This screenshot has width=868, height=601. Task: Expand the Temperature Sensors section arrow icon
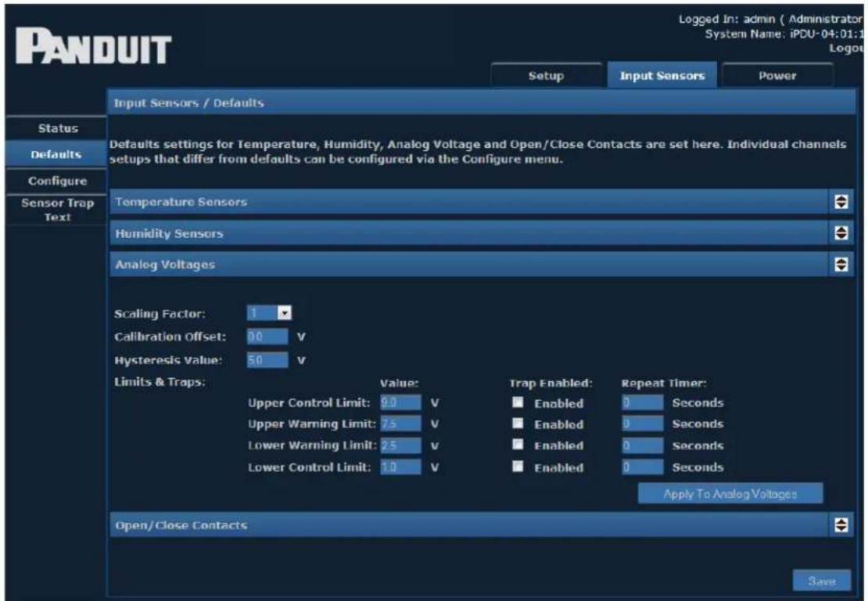[841, 202]
